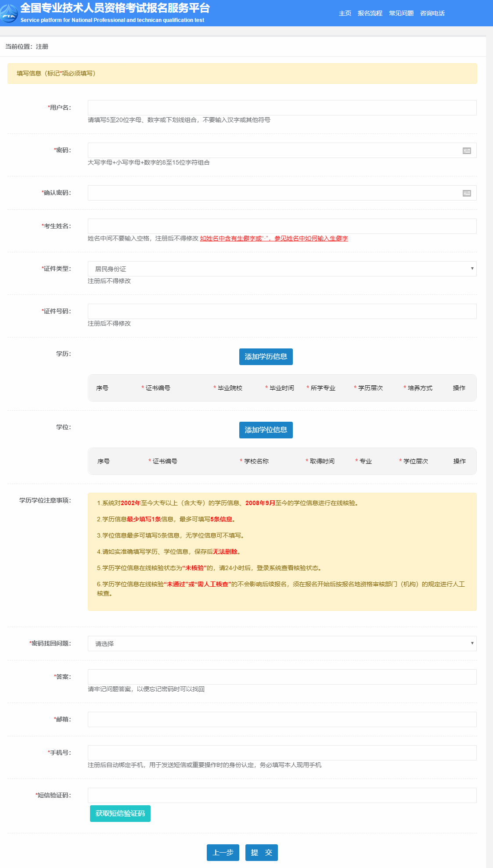
Task: Click 专业 column header in 学位 table
Action: pyautogui.click(x=363, y=461)
